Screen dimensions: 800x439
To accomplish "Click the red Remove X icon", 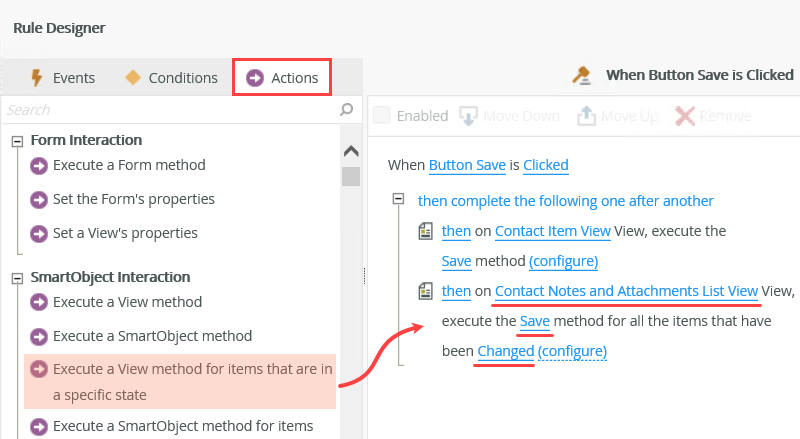I will [685, 115].
